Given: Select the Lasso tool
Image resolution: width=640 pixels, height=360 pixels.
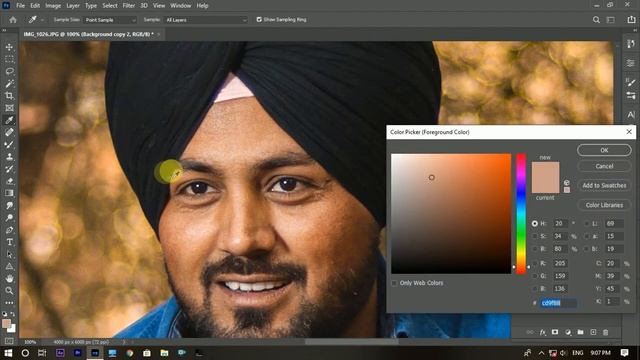Looking at the screenshot, I should pos(9,71).
